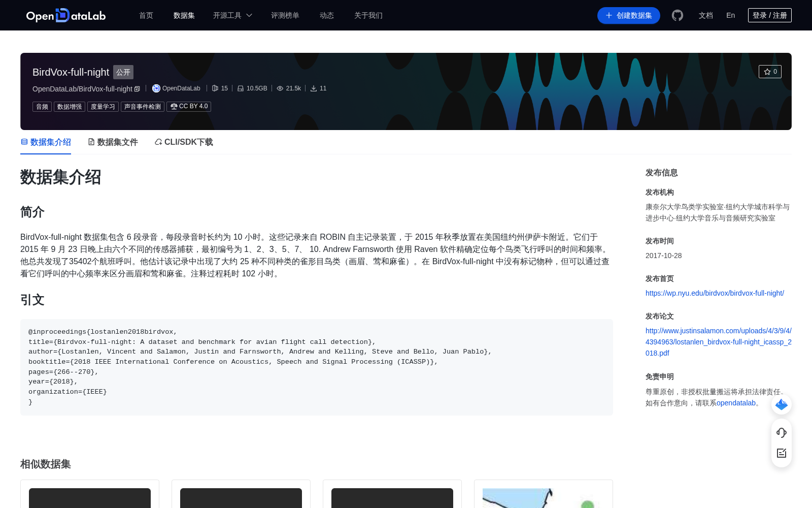Click the BirdVox-full-night title text

[71, 72]
